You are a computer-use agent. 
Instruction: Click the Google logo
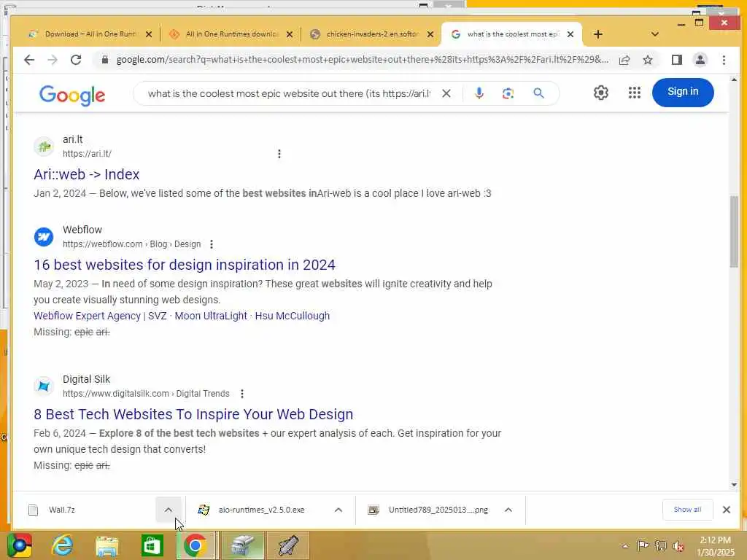coord(72,96)
